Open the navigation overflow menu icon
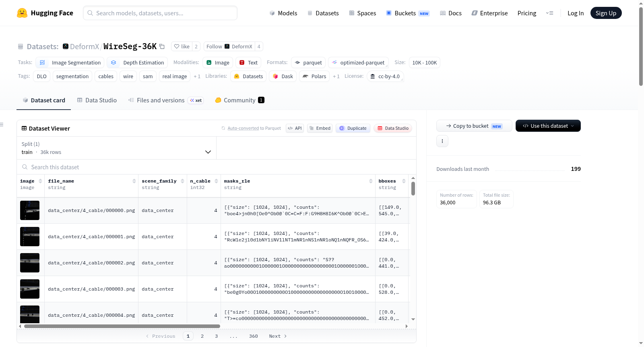This screenshot has width=644, height=347. pos(549,13)
